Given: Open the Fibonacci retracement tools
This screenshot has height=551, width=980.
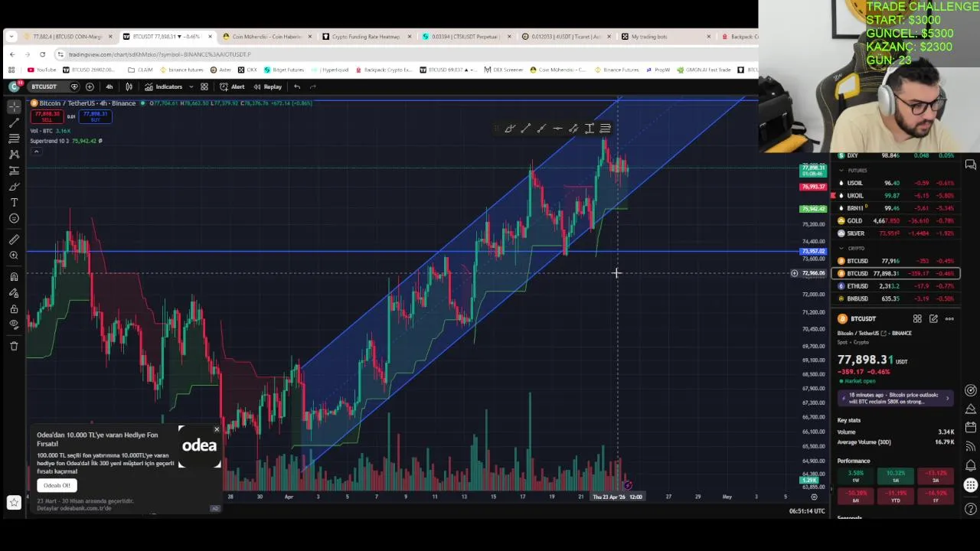Looking at the screenshot, I should (14, 139).
